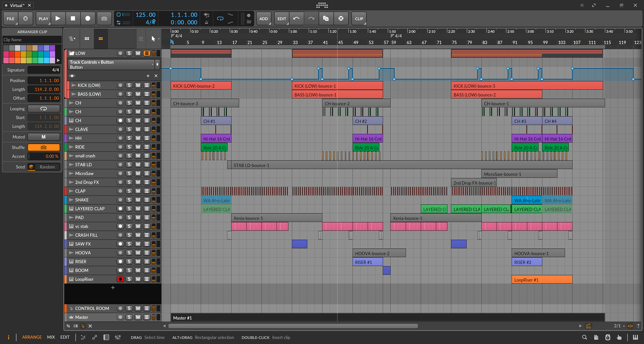Click the delete X-circle icon

(x=341, y=18)
